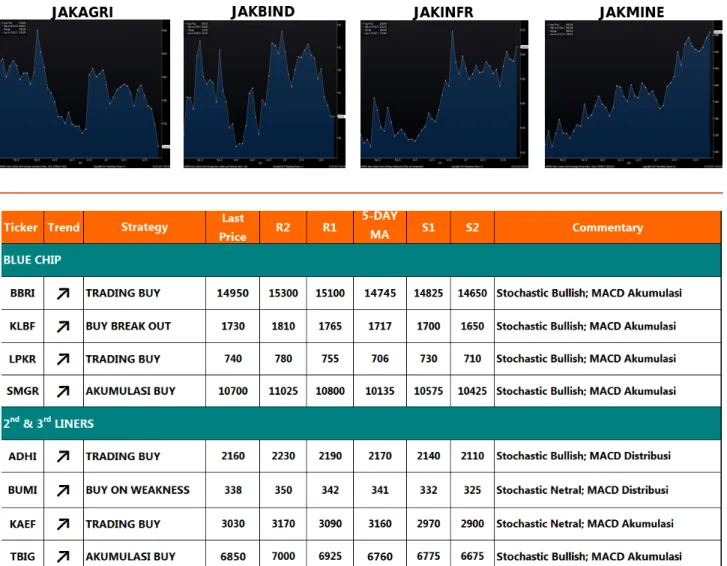
Task: Click the TBIG trend up arrow
Action: [63, 556]
